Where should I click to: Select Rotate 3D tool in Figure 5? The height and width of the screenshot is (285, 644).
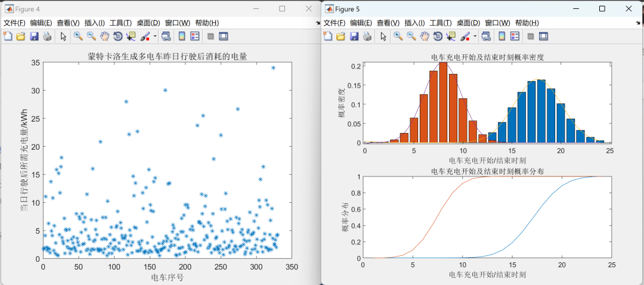(x=438, y=36)
